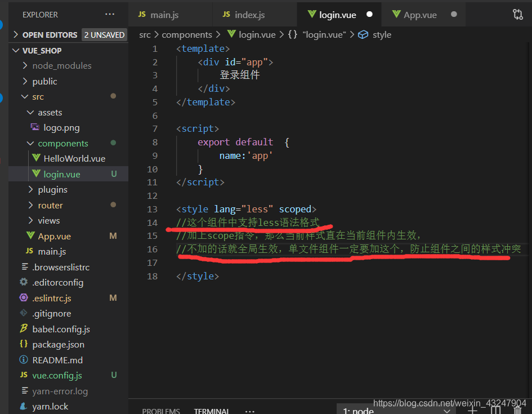Viewport: 532px width, 414px height.
Task: Select the login.vue editor tab
Action: pos(339,14)
